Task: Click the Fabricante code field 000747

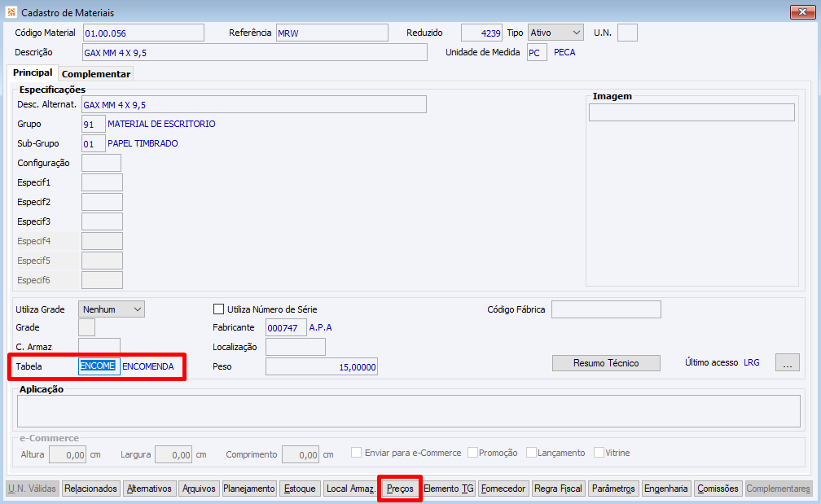Action: (x=286, y=327)
